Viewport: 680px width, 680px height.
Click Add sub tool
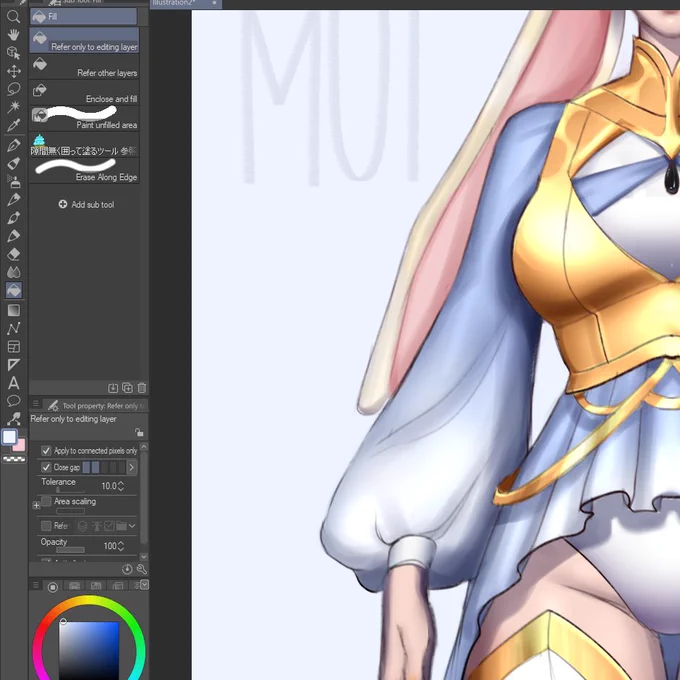tap(86, 204)
